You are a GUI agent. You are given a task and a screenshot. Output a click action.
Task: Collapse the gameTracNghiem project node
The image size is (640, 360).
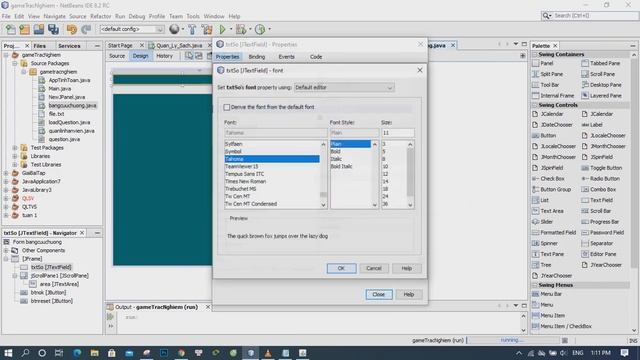6,55
